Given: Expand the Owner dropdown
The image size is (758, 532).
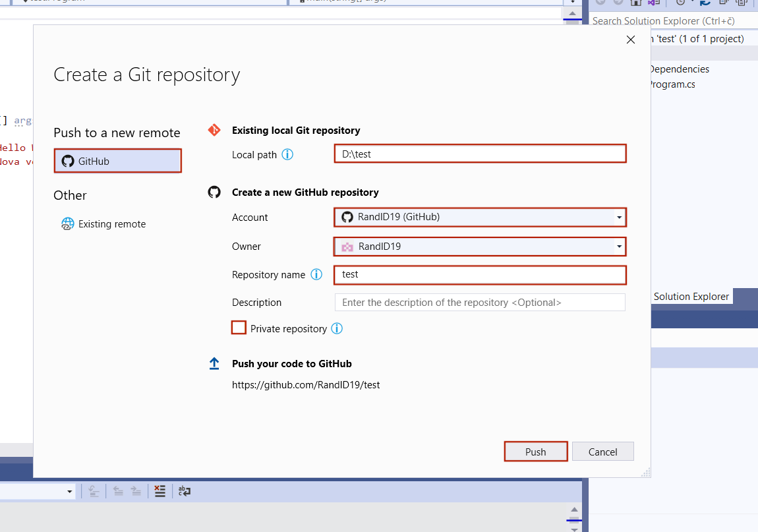Looking at the screenshot, I should pos(480,247).
